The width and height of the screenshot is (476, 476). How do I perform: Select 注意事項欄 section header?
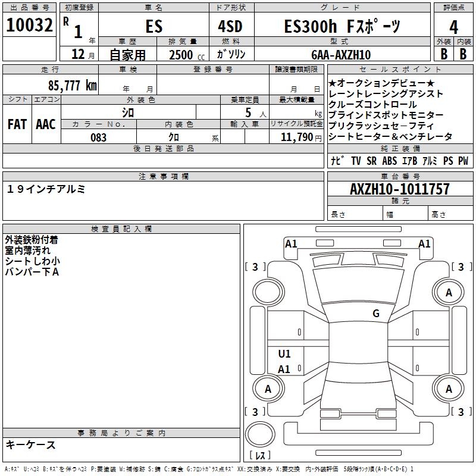(x=163, y=176)
